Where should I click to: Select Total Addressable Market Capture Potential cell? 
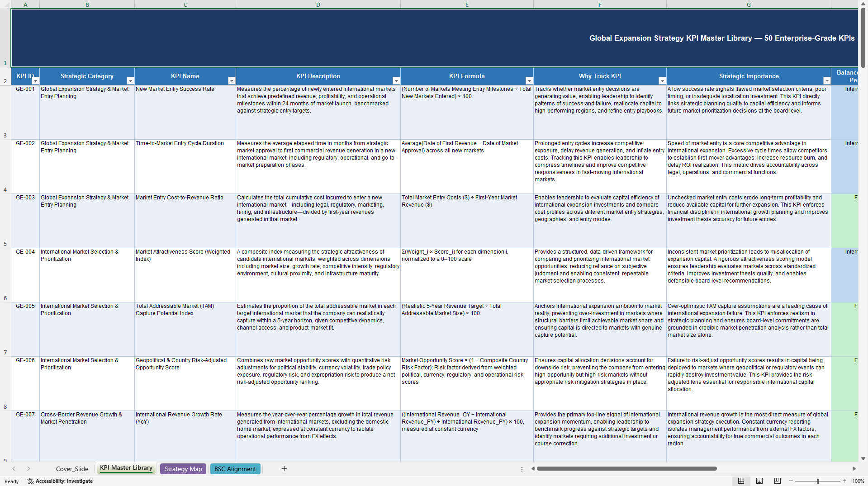185,329
